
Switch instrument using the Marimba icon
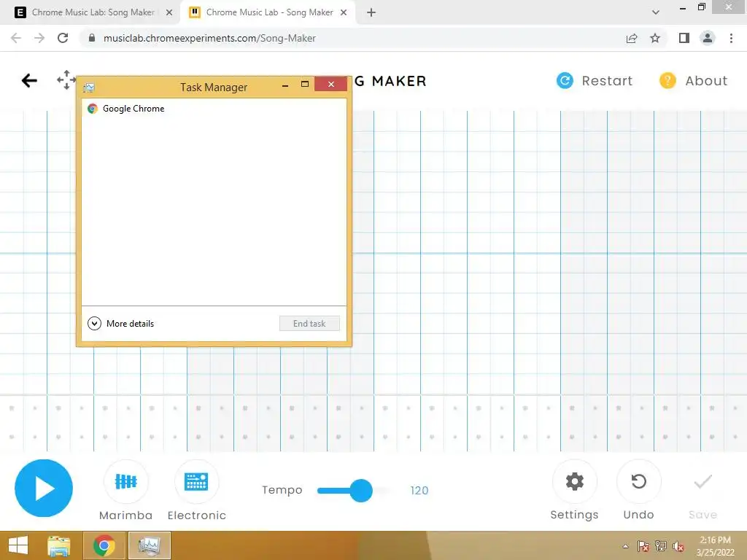[125, 481]
